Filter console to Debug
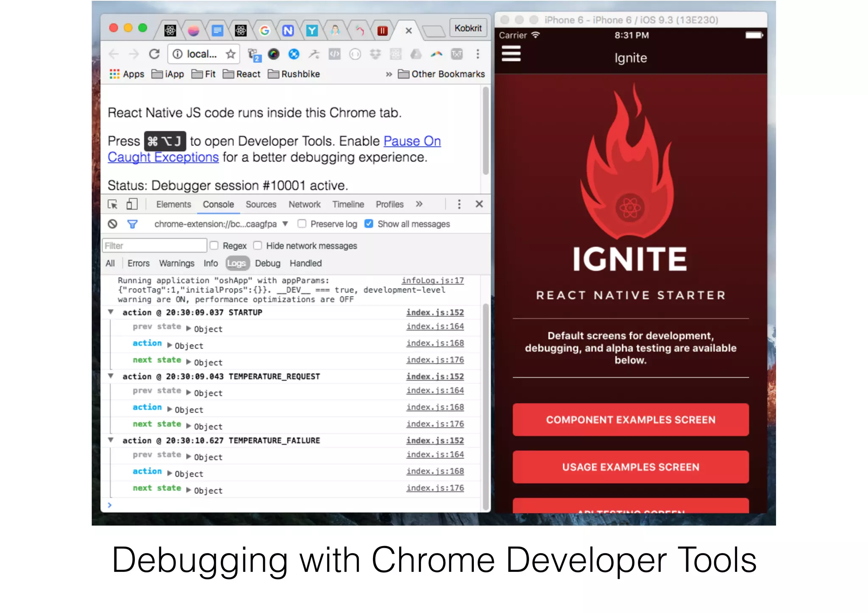 [x=267, y=264]
